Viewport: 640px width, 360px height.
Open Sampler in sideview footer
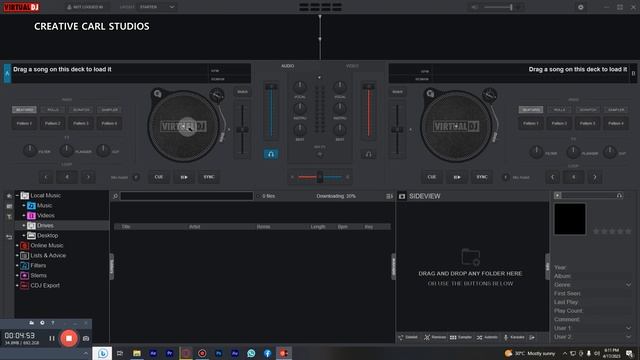coord(461,337)
